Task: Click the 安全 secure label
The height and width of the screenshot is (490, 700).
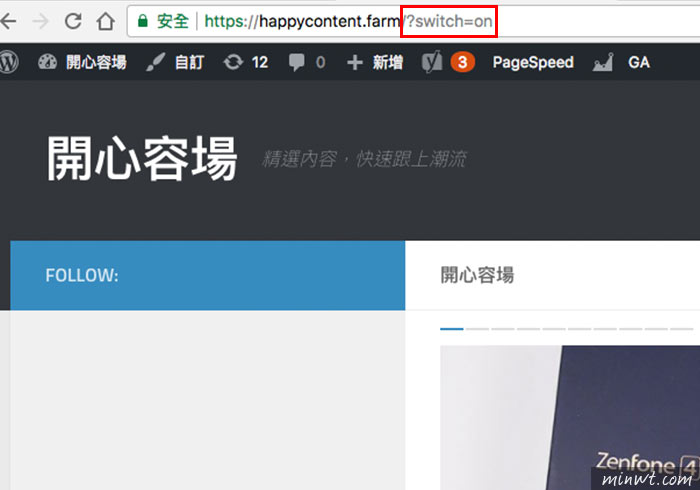Action: point(173,21)
